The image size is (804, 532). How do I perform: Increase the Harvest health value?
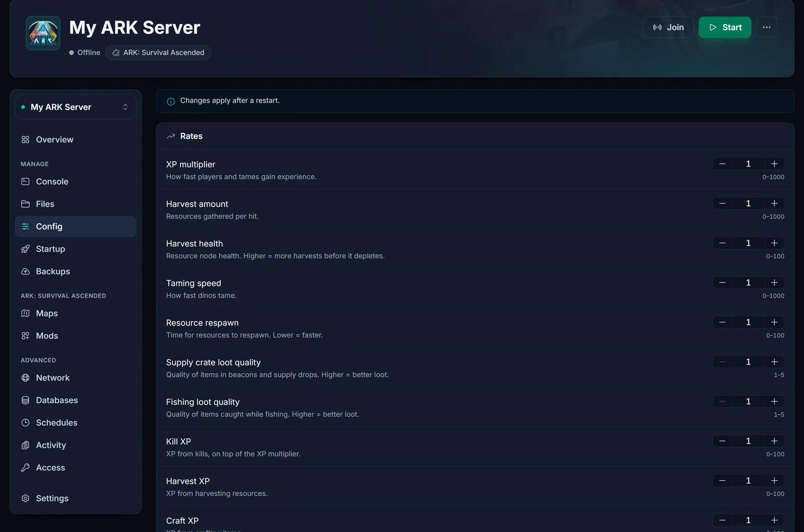[774, 243]
